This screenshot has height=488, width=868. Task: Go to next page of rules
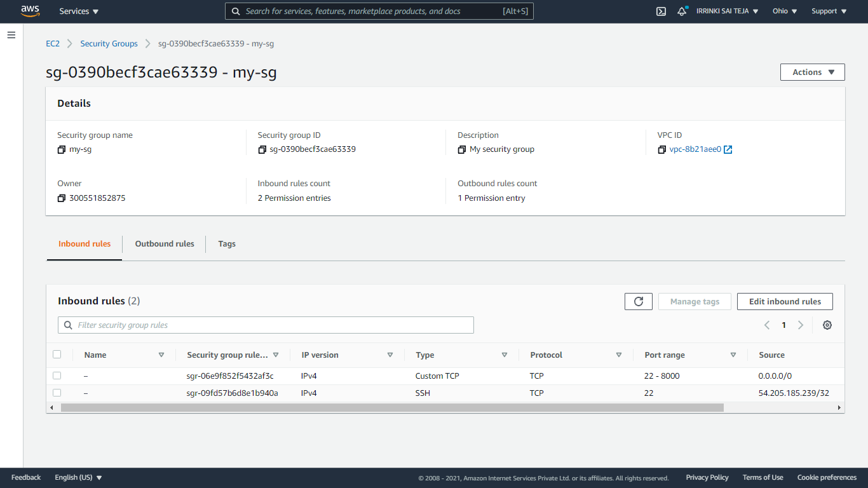click(x=801, y=325)
